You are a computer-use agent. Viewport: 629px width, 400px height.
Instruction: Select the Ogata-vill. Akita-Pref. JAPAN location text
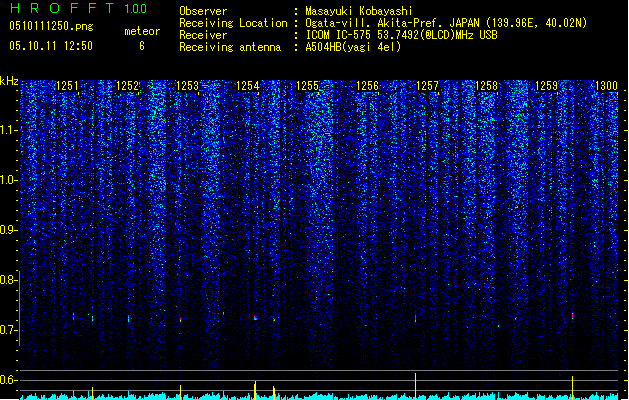pyautogui.click(x=446, y=23)
